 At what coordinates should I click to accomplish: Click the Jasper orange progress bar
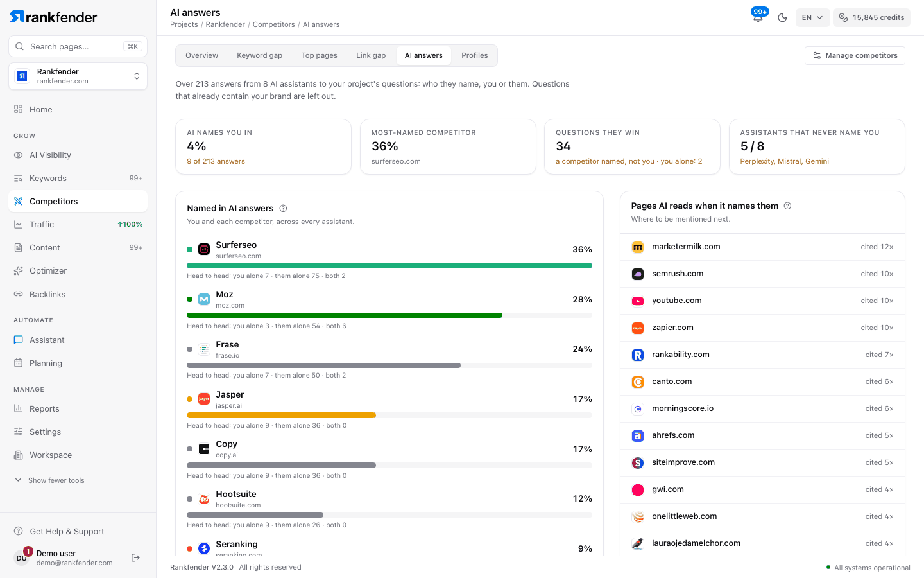point(281,415)
